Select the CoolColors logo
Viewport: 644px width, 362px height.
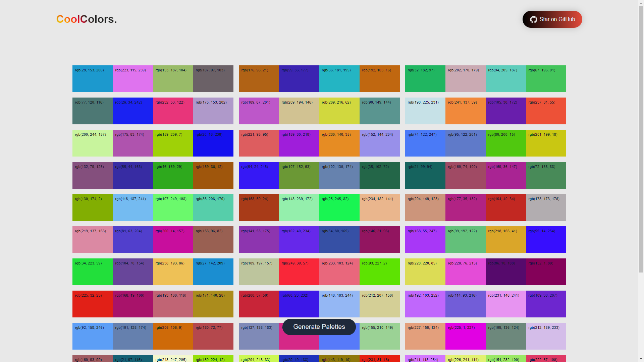[86, 19]
